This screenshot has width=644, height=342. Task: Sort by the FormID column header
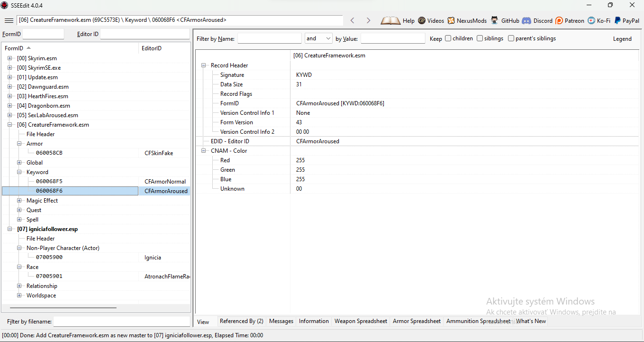pyautogui.click(x=70, y=48)
